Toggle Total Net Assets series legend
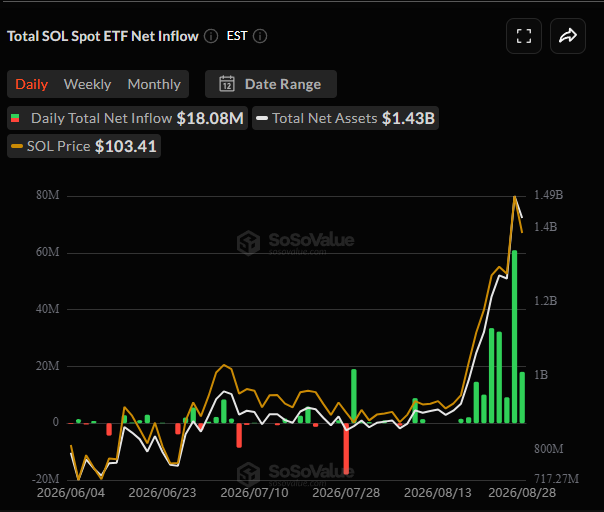604x512 pixels. click(346, 118)
